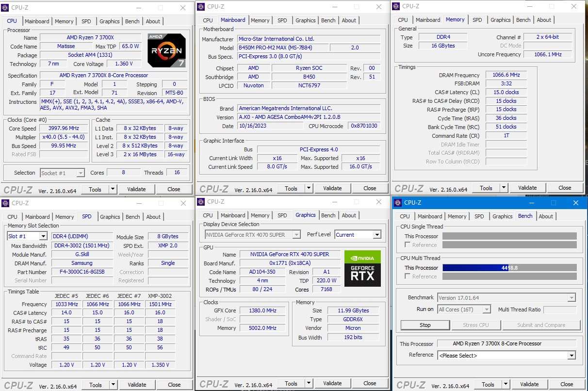Image resolution: width=588 pixels, height=391 pixels.
Task: Click the DRAM Frequency 1066.6 MHz value
Action: tap(506, 75)
